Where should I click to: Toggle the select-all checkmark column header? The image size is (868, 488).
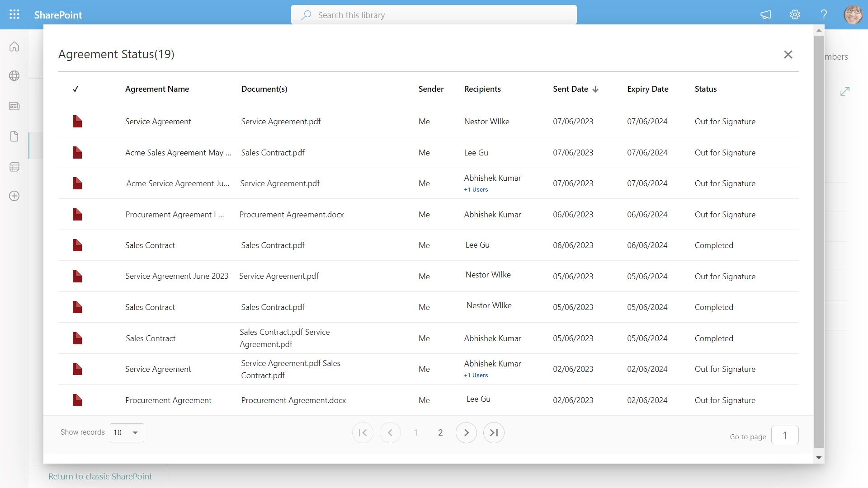point(75,89)
